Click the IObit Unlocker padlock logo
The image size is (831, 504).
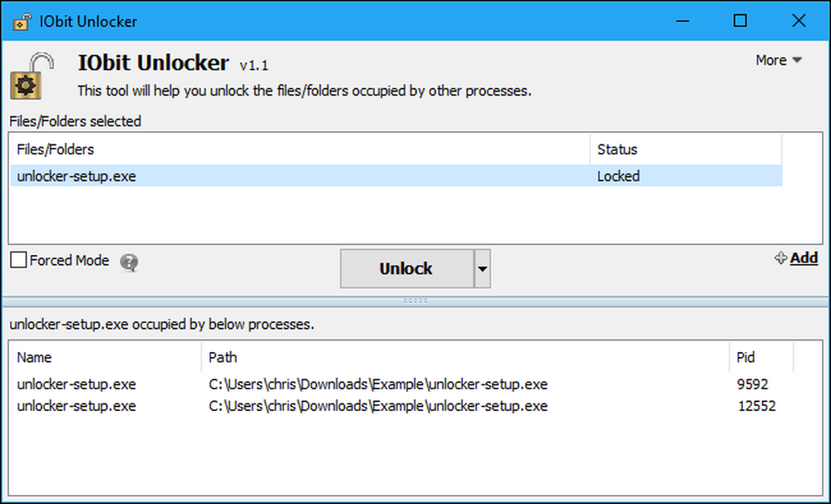tap(32, 76)
